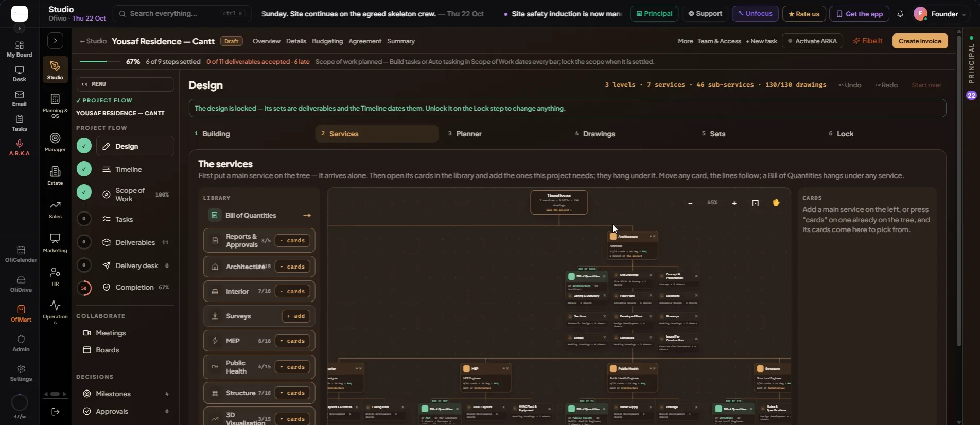Image resolution: width=980 pixels, height=425 pixels.
Task: Open the Desk icon in the left rail
Action: pos(20,74)
